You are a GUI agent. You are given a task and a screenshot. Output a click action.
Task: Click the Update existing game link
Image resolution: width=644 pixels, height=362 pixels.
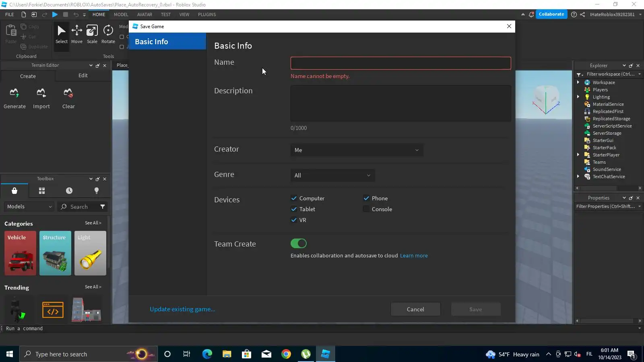[x=182, y=309]
